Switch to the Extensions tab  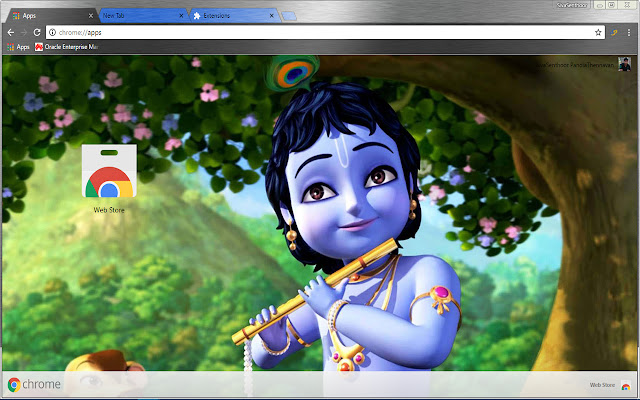pyautogui.click(x=234, y=16)
